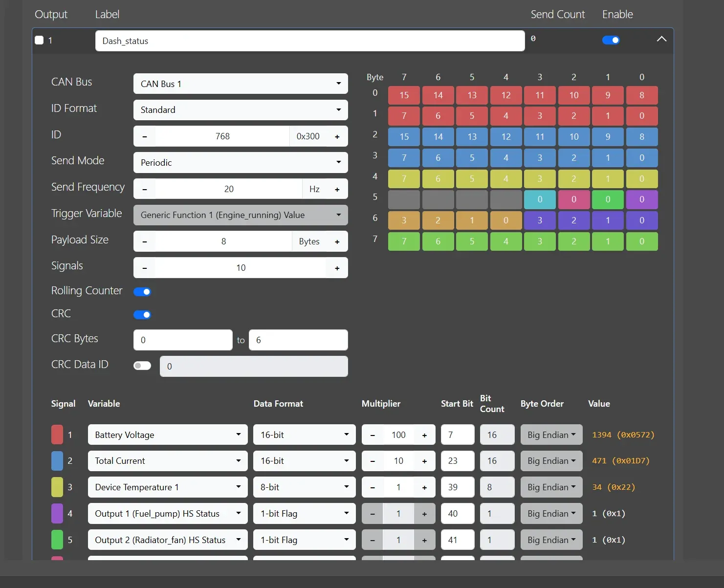Open Battery Voltage variable dropdown
This screenshot has width=724, height=588.
168,435
